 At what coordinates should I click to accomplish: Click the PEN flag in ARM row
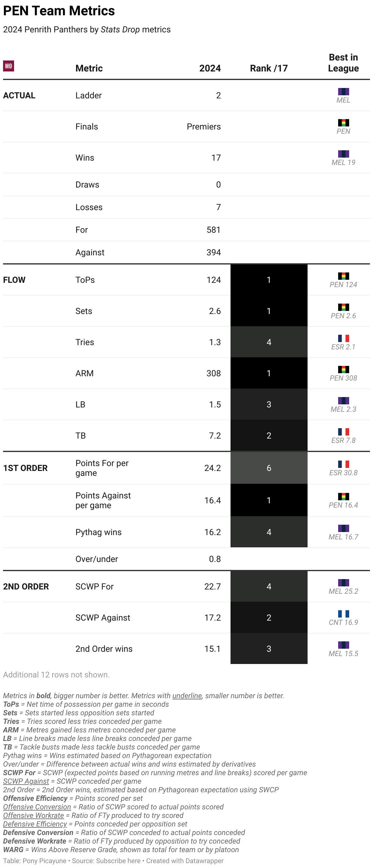pos(343,369)
